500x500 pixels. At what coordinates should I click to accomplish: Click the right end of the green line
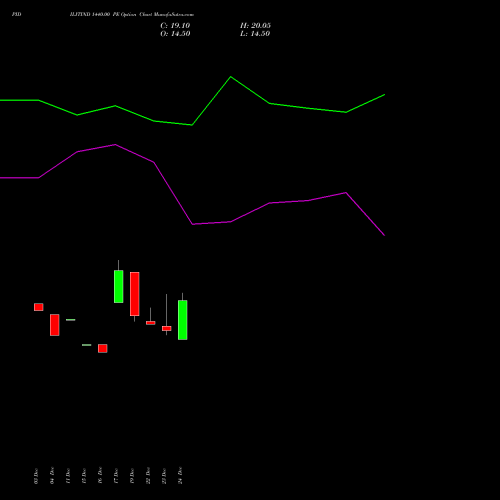384,95
